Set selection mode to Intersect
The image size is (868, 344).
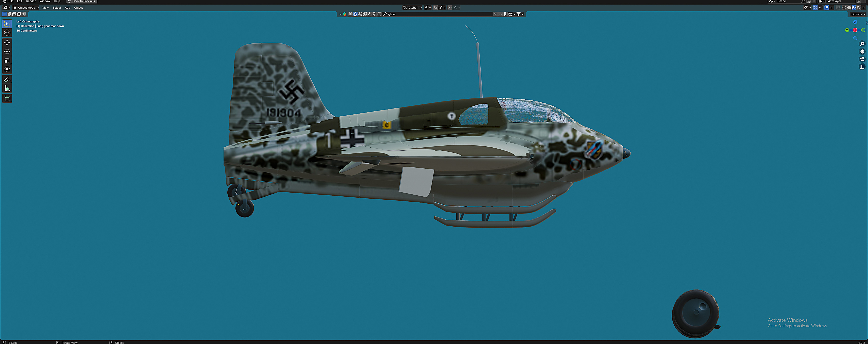pyautogui.click(x=23, y=14)
